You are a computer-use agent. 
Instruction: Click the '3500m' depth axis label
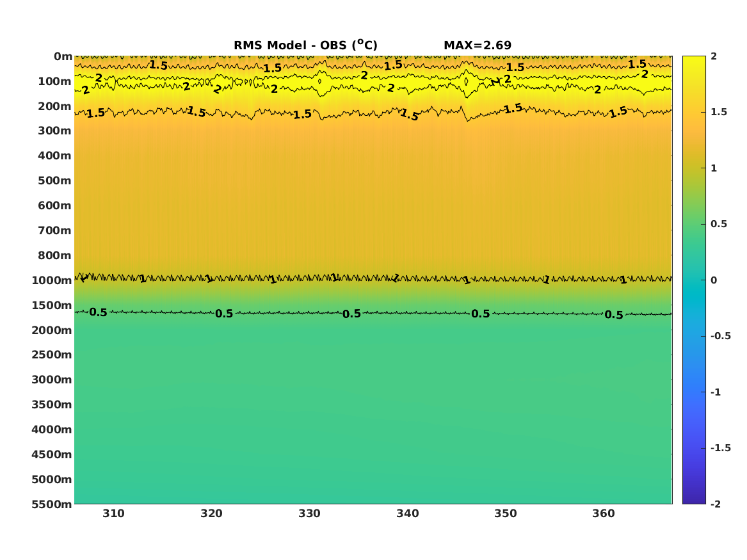click(x=52, y=404)
